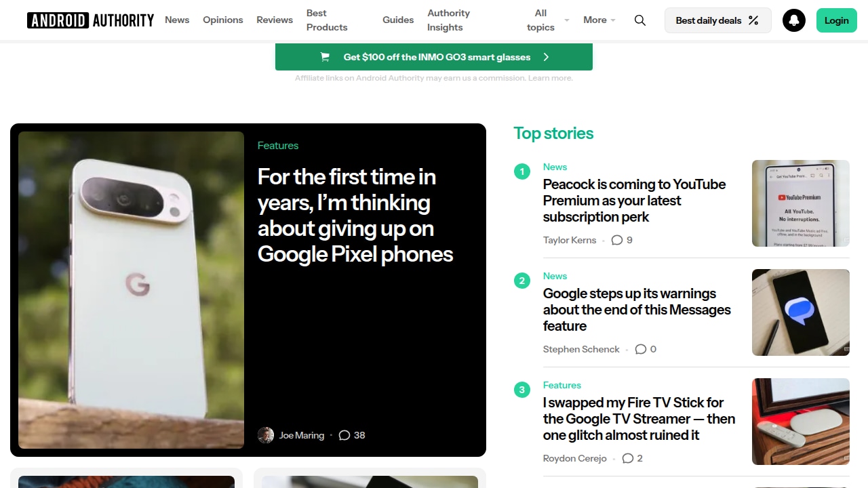Click the Learn more affiliate link
The width and height of the screenshot is (868, 488).
point(551,78)
